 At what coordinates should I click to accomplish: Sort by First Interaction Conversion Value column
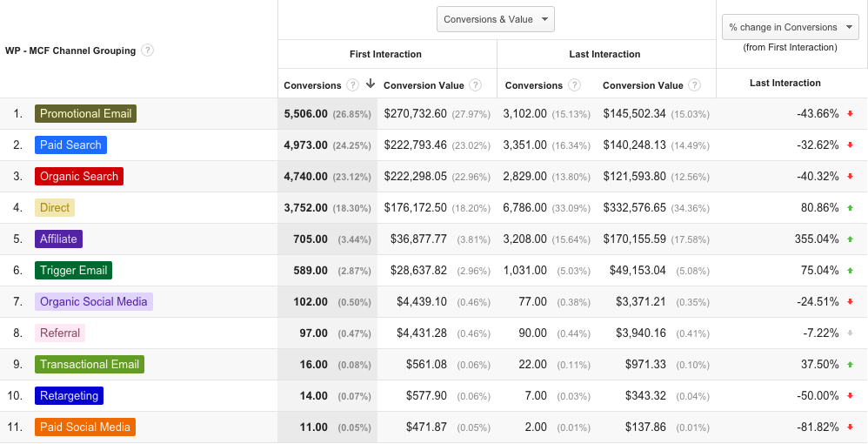[x=424, y=85]
